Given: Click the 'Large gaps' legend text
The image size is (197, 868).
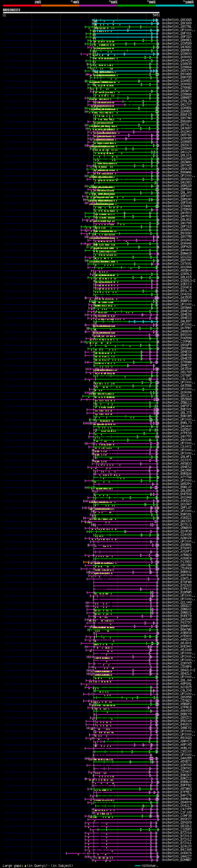Looking at the screenshot, I should coord(13,865).
